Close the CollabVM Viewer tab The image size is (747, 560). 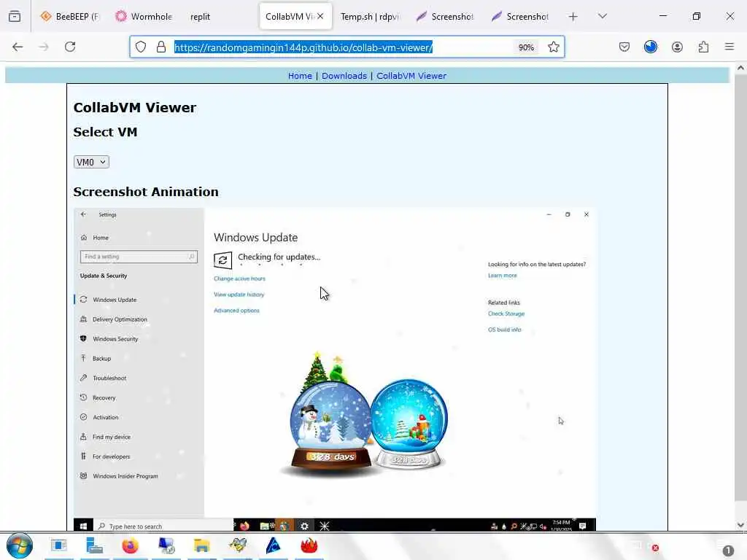(320, 16)
